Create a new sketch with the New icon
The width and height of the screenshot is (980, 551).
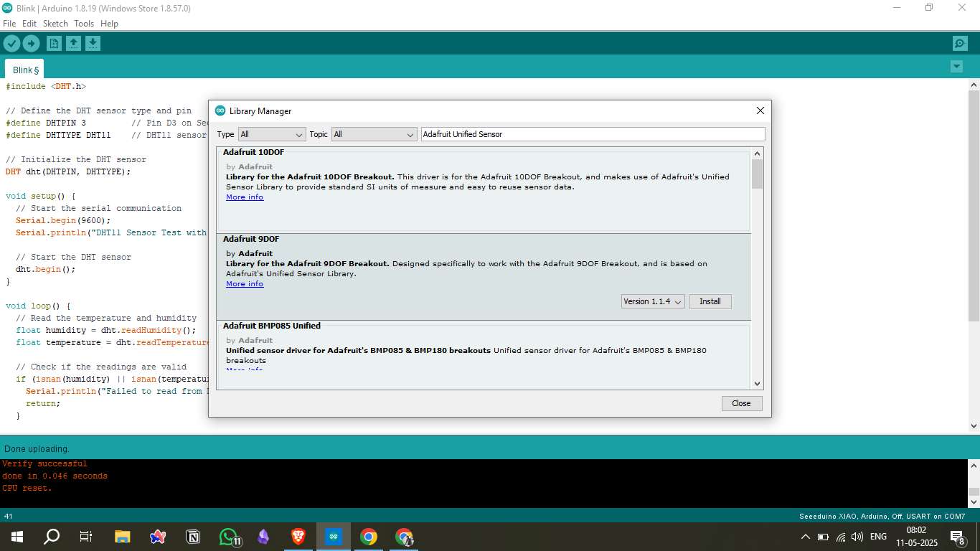pos(54,44)
